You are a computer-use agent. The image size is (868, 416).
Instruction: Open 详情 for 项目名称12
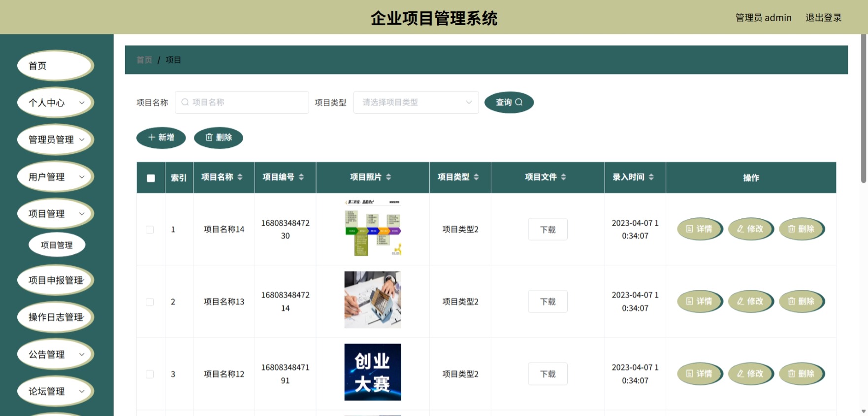pyautogui.click(x=700, y=374)
